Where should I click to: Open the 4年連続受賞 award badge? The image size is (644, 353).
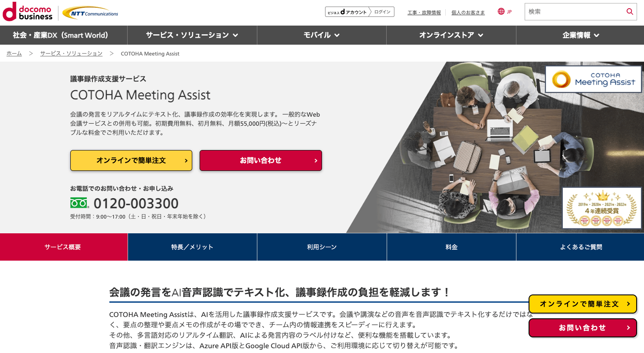point(602,208)
